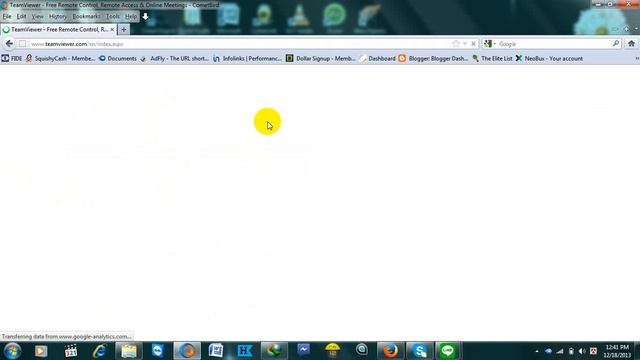Open the Edit menu
Viewport: 640px width, 360px height.
(21, 16)
